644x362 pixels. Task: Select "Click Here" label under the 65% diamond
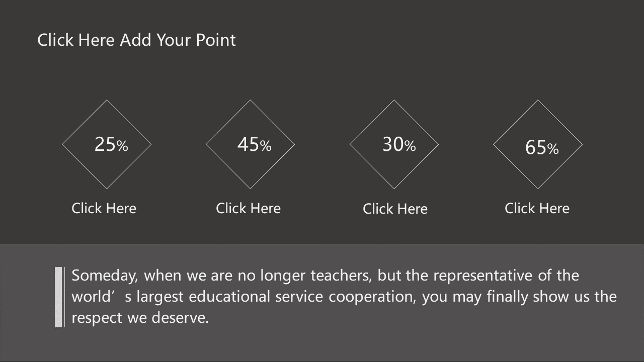(537, 208)
